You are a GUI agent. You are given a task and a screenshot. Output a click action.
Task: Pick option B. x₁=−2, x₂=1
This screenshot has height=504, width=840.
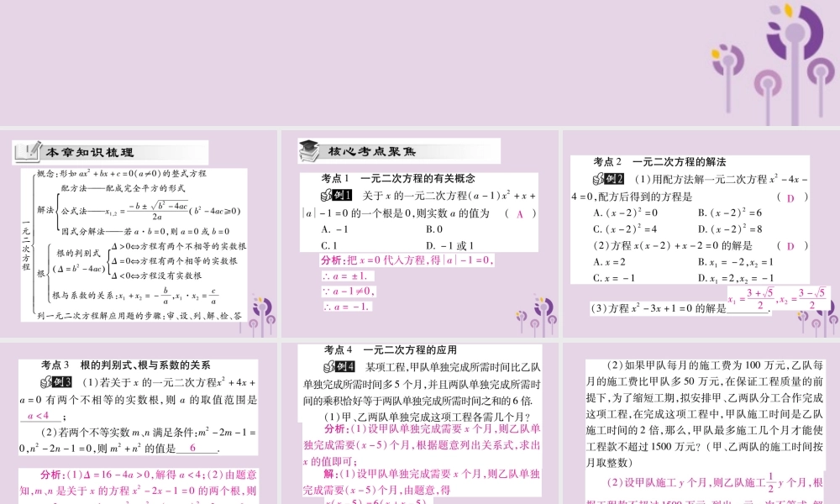point(736,262)
